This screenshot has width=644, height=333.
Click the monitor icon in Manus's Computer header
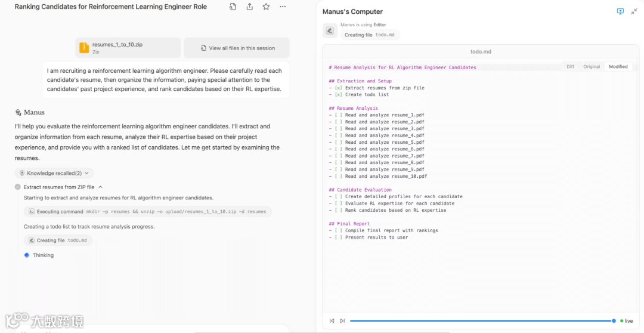[x=620, y=11]
